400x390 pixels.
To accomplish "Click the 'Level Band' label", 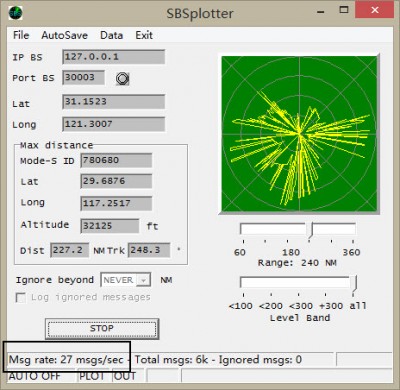I will 300,318.
